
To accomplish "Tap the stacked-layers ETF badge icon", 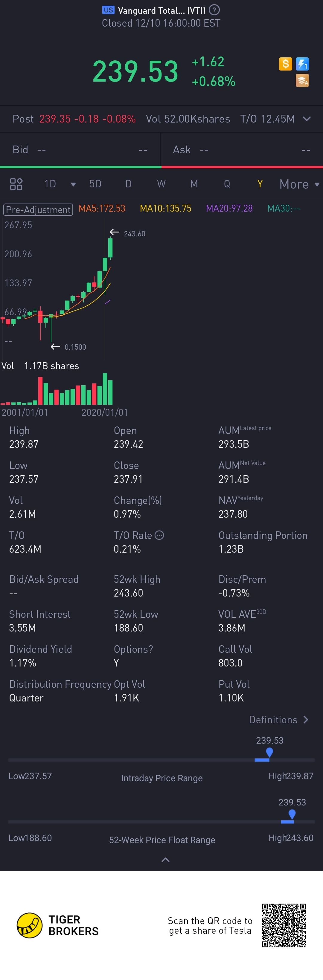I will 302,81.
